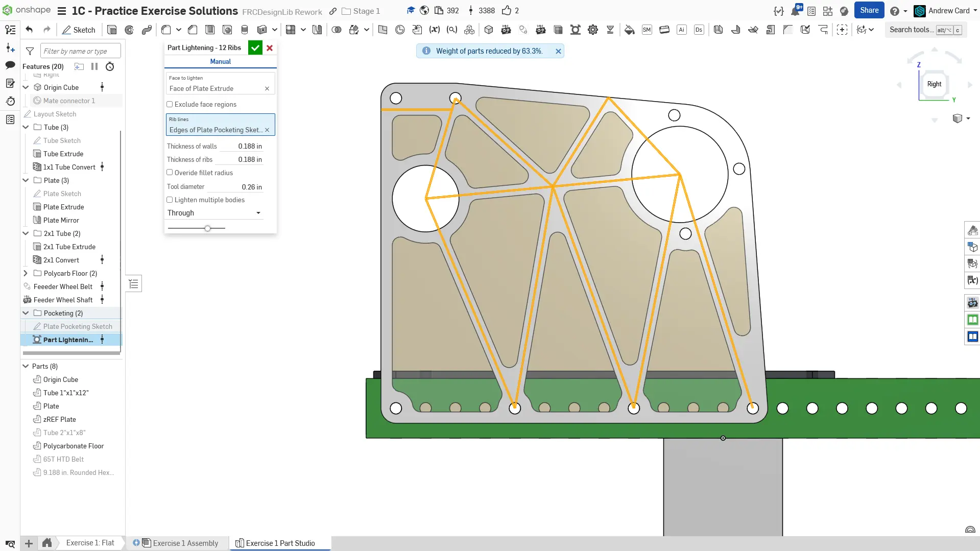This screenshot has width=980, height=551.
Task: Cancel Part Lightening with red X
Action: (270, 48)
